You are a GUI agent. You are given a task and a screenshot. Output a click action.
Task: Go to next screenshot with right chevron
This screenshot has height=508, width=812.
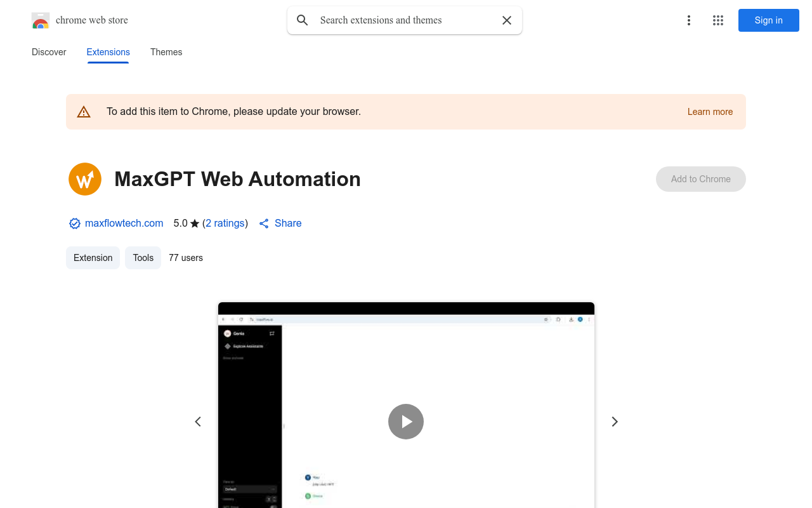[x=614, y=422]
